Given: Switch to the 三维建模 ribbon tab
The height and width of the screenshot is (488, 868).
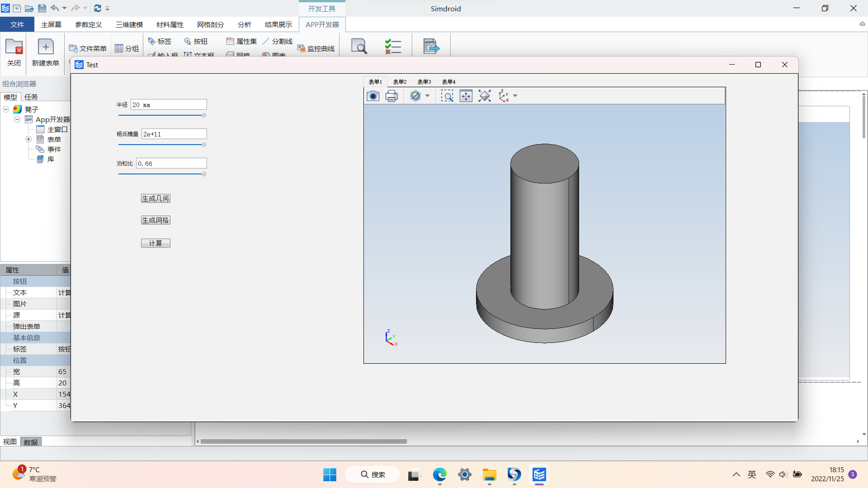Looking at the screenshot, I should [129, 24].
